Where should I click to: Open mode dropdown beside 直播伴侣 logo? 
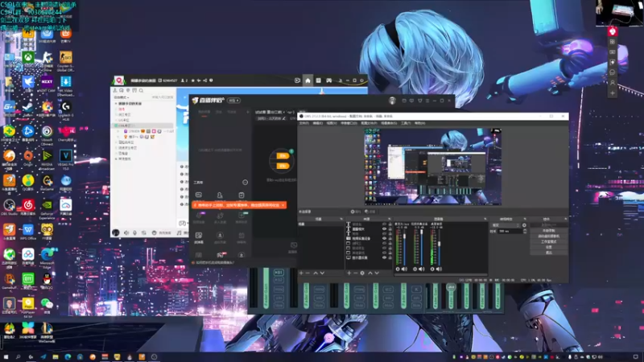click(x=234, y=101)
